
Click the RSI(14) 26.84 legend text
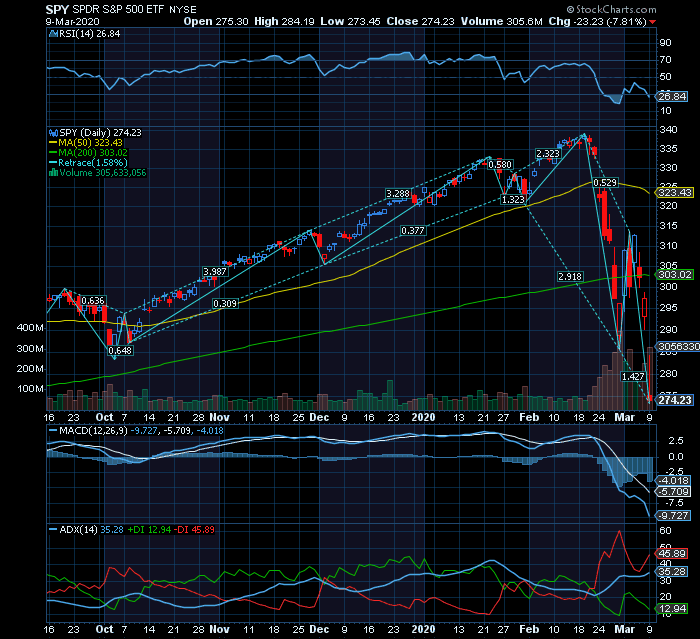pyautogui.click(x=90, y=34)
